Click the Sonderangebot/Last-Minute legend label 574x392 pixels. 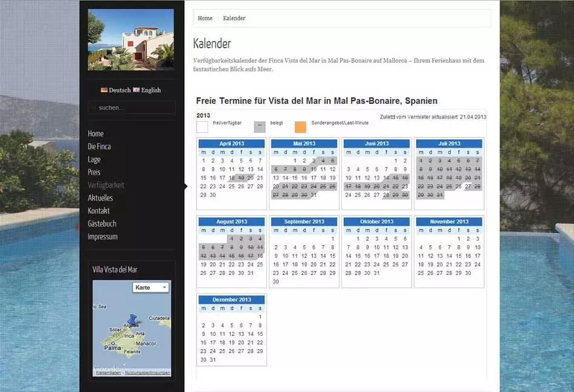(340, 123)
